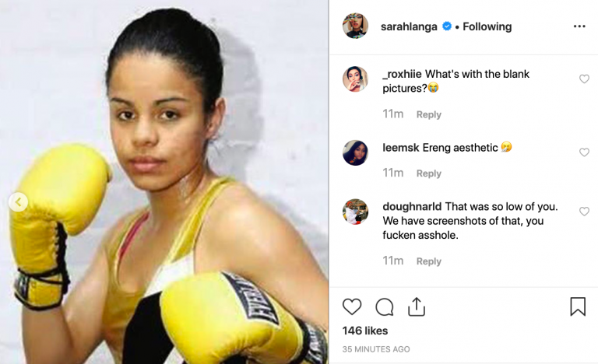598x364 pixels.
Task: Share the post via share icon
Action: tap(417, 306)
